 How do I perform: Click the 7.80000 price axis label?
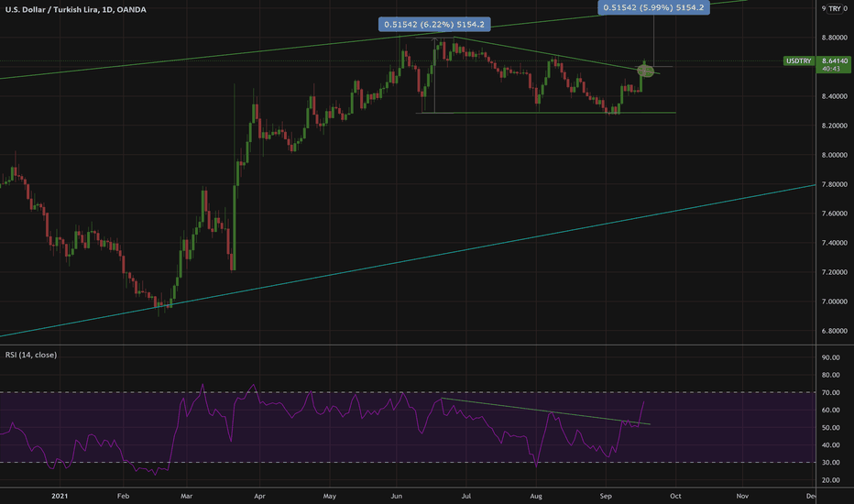tap(834, 185)
